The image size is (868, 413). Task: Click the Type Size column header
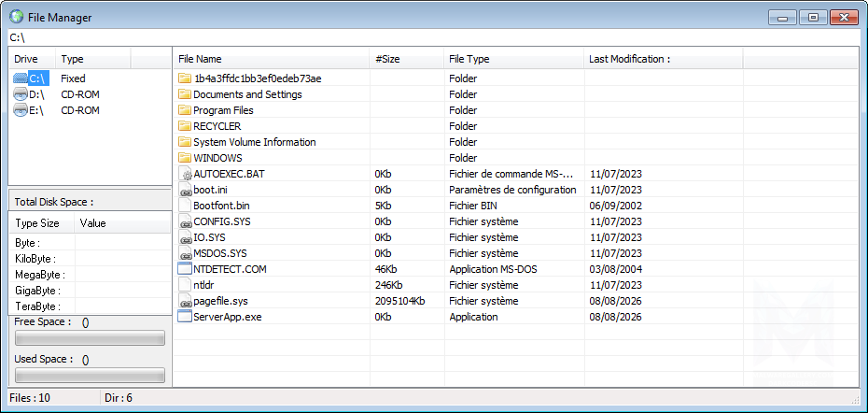(41, 223)
